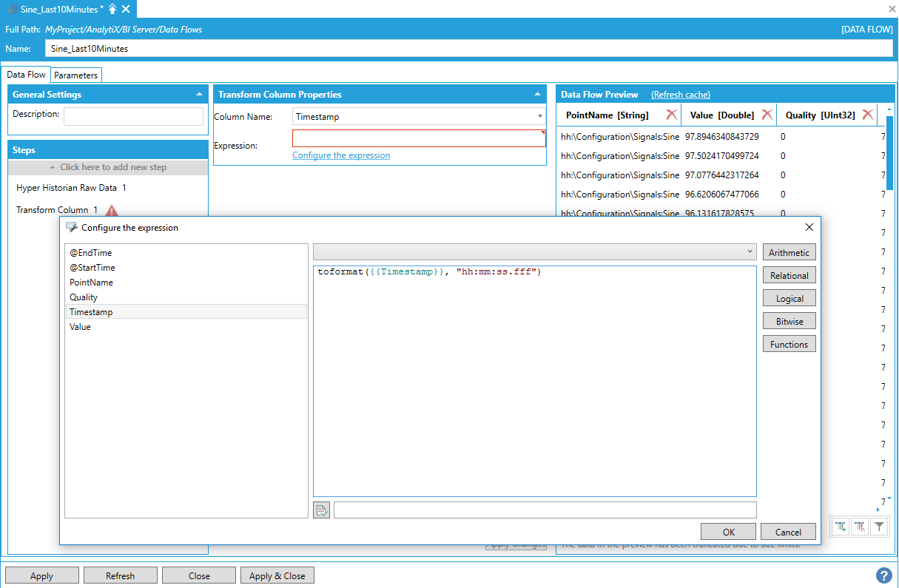The image size is (899, 588).
Task: Click the up arrow pin icon on tab
Action: tap(112, 9)
